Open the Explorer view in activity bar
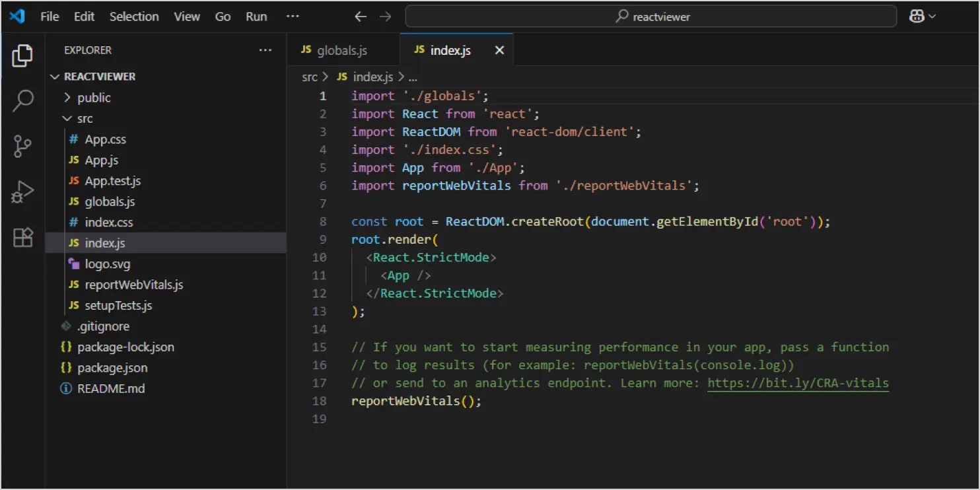 [x=22, y=56]
